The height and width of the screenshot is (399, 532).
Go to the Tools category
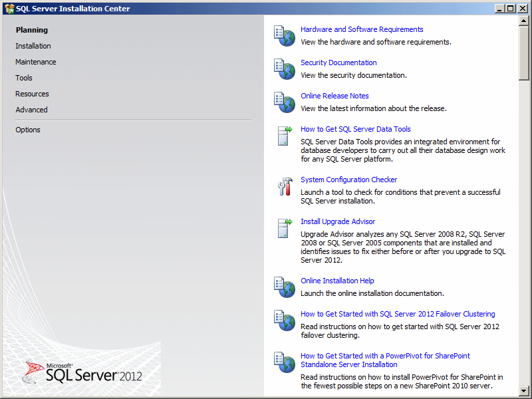(x=24, y=78)
